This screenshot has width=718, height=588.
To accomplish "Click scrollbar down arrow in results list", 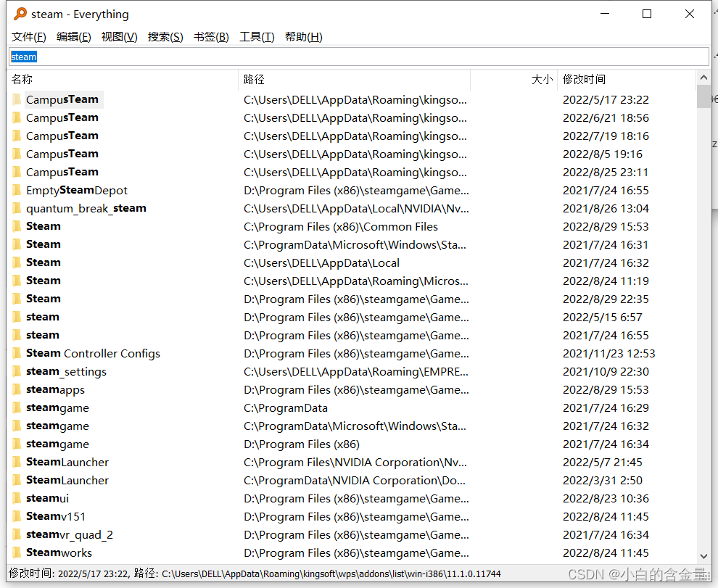I will tap(703, 556).
